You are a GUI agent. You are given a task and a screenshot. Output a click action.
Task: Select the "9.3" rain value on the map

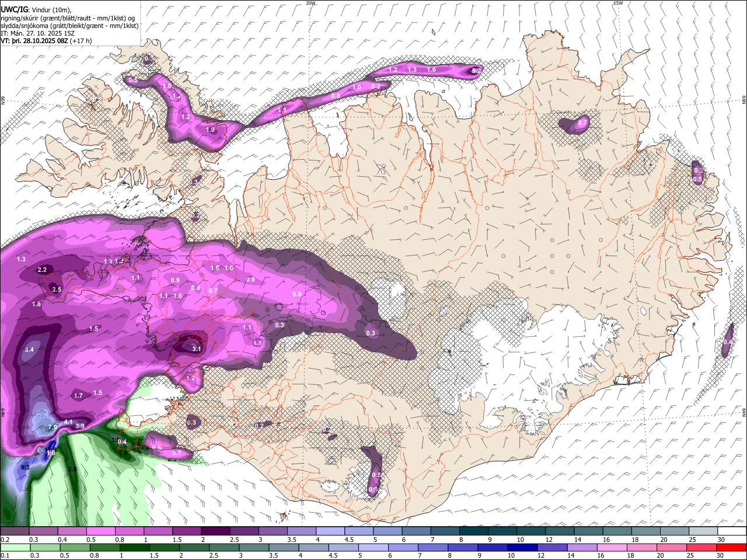tap(25, 467)
